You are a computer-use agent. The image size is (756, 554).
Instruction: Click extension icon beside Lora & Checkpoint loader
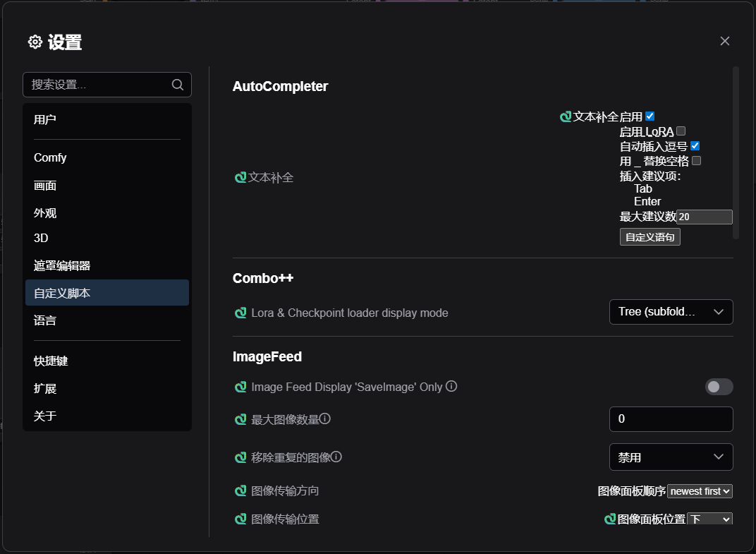[x=240, y=313]
